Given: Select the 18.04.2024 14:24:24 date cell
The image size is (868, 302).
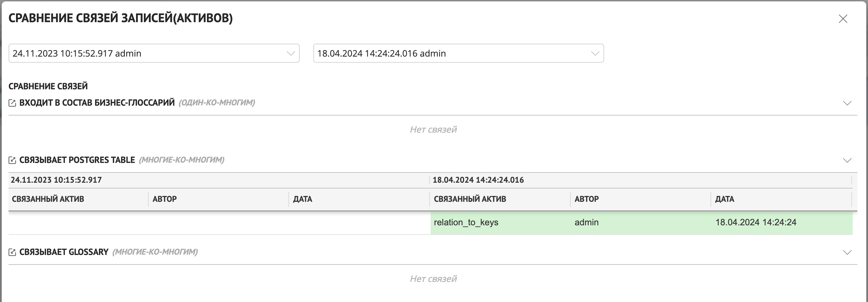Looking at the screenshot, I should tap(755, 223).
